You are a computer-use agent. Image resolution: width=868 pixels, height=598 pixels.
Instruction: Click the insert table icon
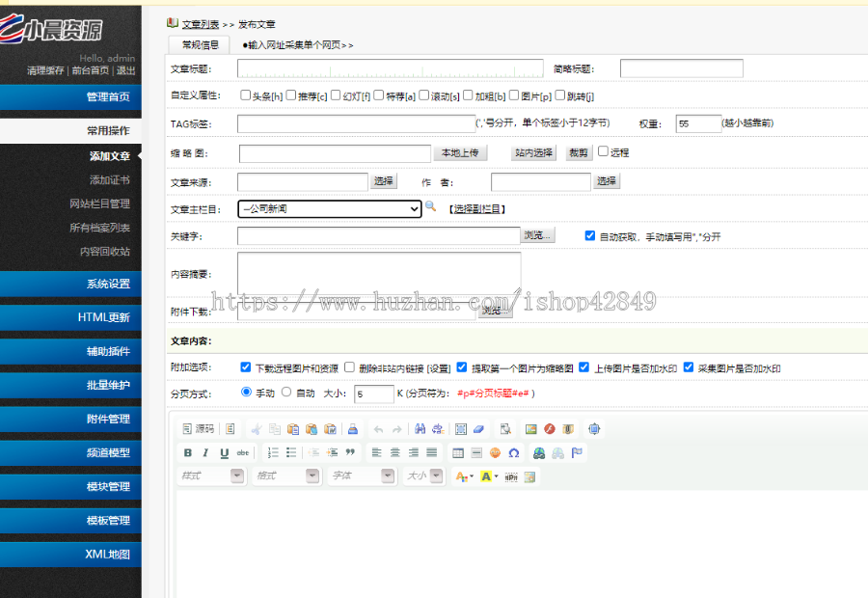point(458,453)
